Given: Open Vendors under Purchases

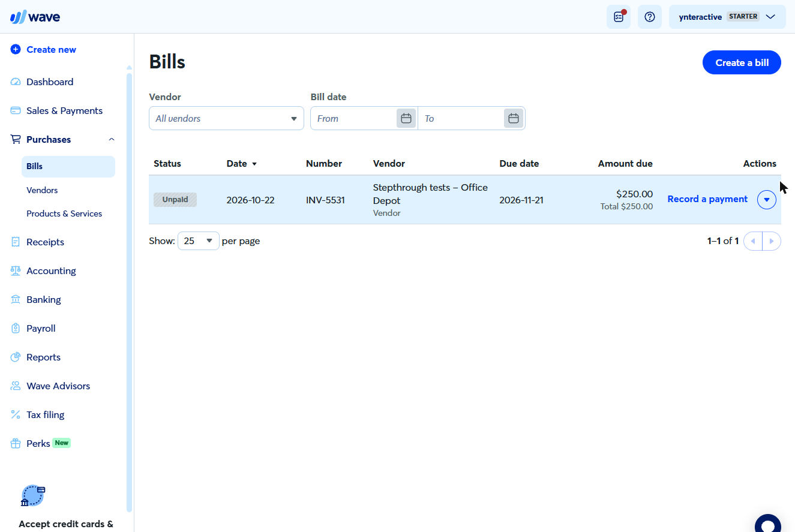Looking at the screenshot, I should point(42,190).
